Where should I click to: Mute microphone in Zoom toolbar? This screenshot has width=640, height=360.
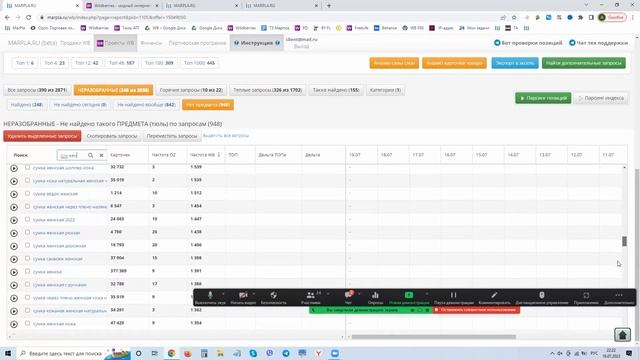[x=210, y=298]
